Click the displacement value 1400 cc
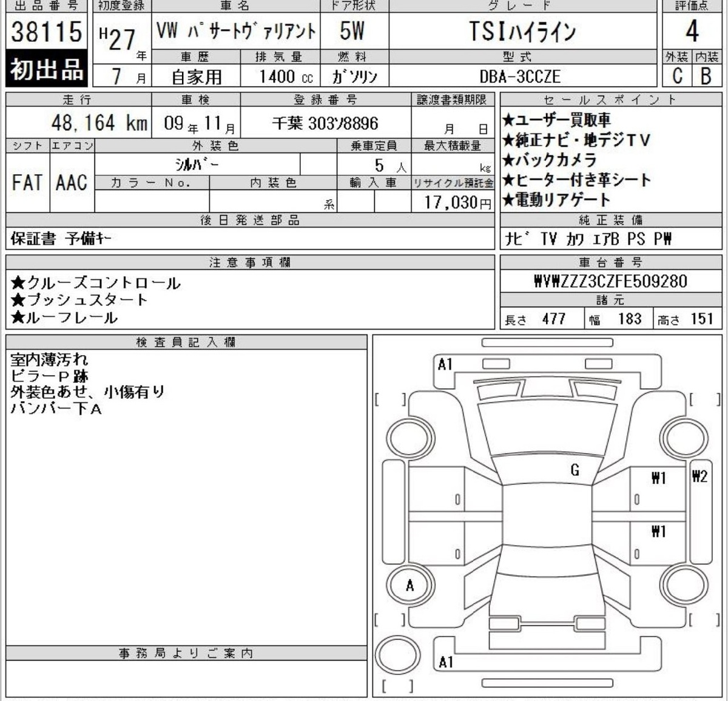This screenshot has height=701, width=728. [286, 77]
